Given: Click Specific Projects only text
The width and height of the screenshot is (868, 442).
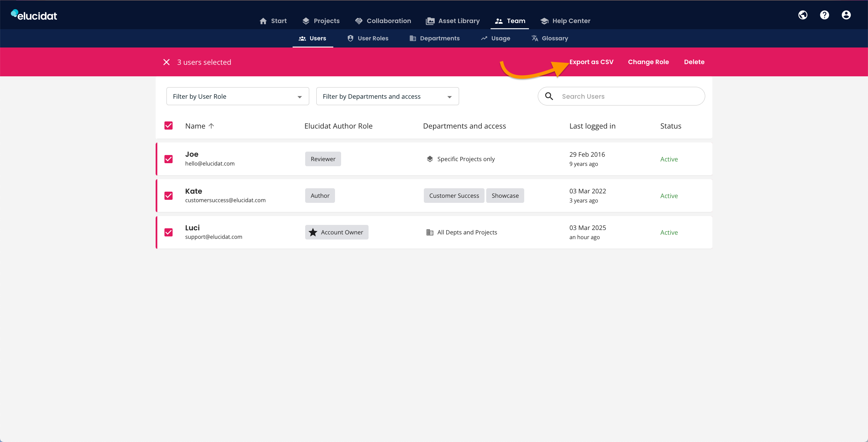Looking at the screenshot, I should point(466,159).
